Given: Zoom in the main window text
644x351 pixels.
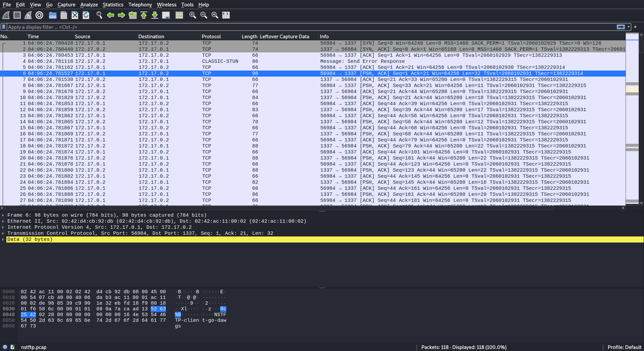Looking at the screenshot, I should pyautogui.click(x=193, y=15).
